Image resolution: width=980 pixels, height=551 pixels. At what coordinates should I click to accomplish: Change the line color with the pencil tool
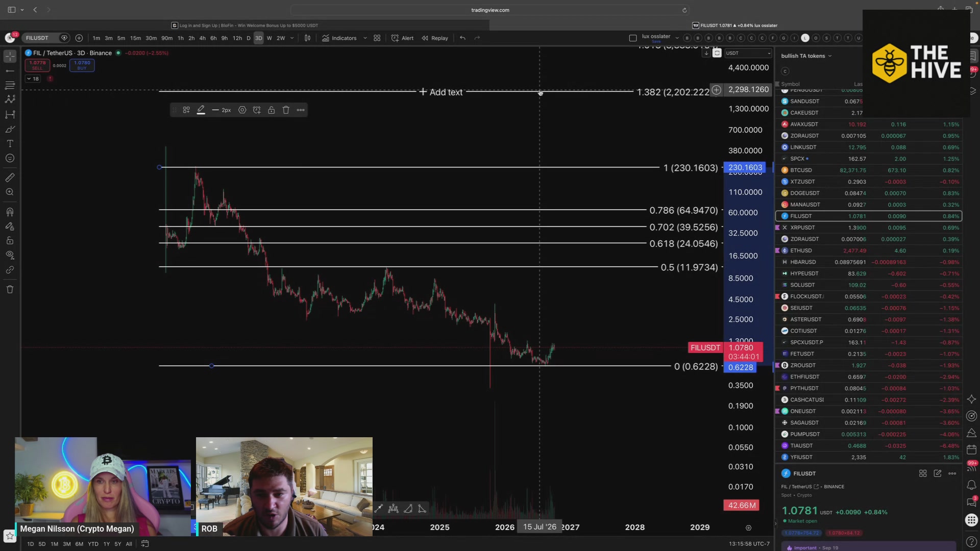pyautogui.click(x=201, y=110)
